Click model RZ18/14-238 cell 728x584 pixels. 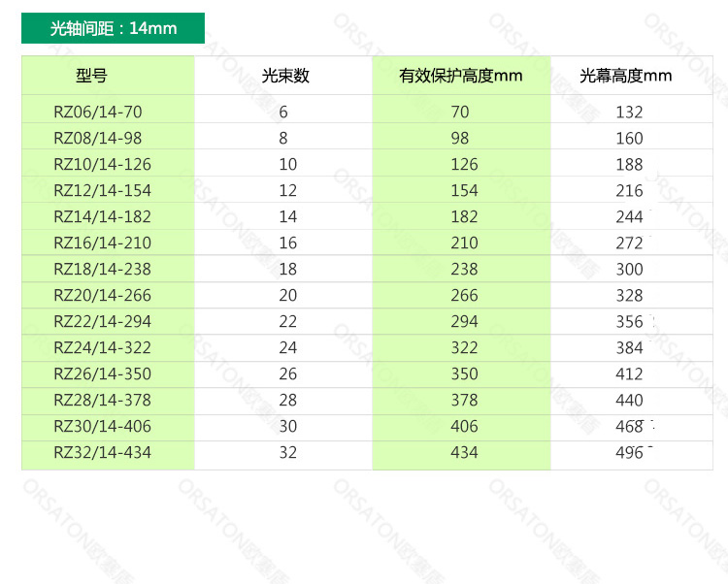click(102, 269)
